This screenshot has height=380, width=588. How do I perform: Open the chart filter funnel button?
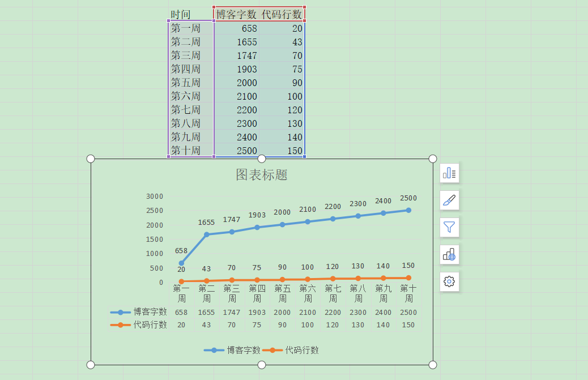449,227
